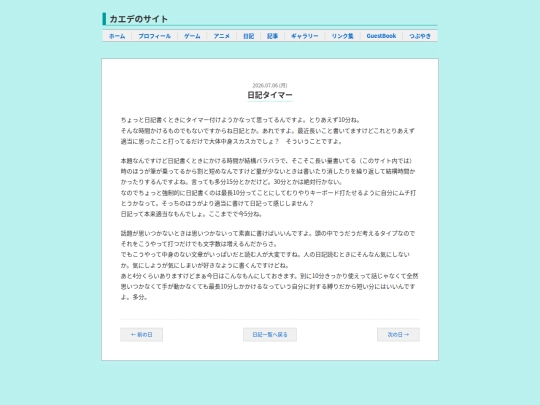Select the アニメ navigation item
Image resolution: width=540 pixels, height=405 pixels.
(x=221, y=36)
